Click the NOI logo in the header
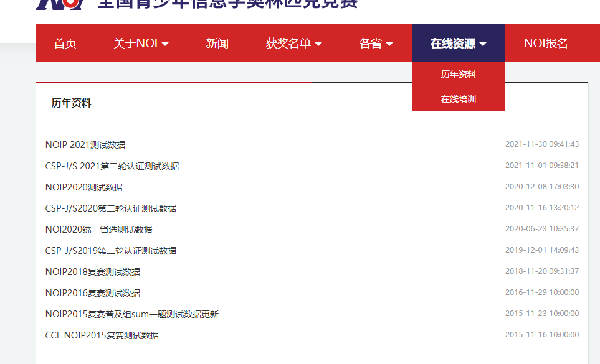The width and height of the screenshot is (600, 364). [60, 4]
